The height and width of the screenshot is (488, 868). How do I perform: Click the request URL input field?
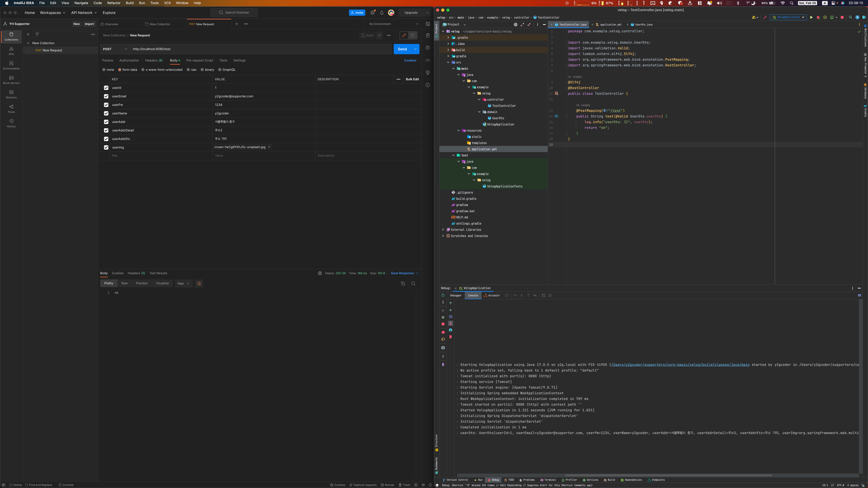pyautogui.click(x=261, y=49)
